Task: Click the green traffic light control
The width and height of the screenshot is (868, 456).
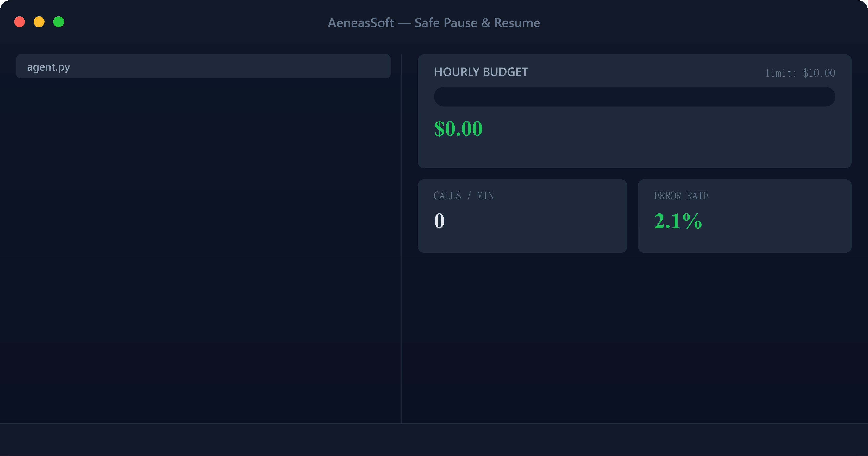Action: click(58, 22)
